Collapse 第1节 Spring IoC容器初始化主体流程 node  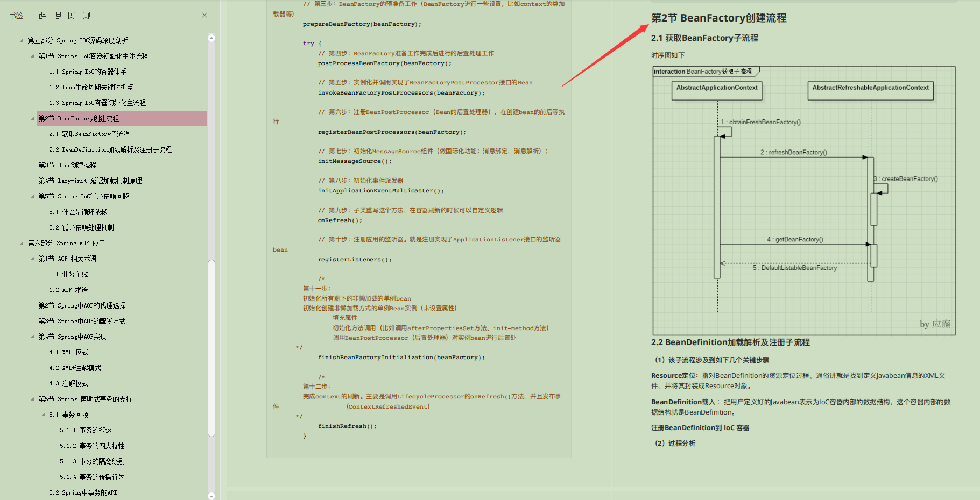click(32, 56)
